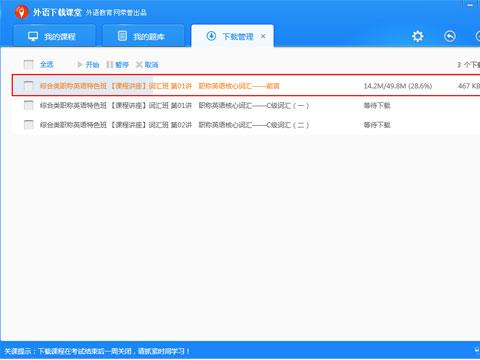
Task: Open the 我的课程 tab
Action: coord(54,36)
